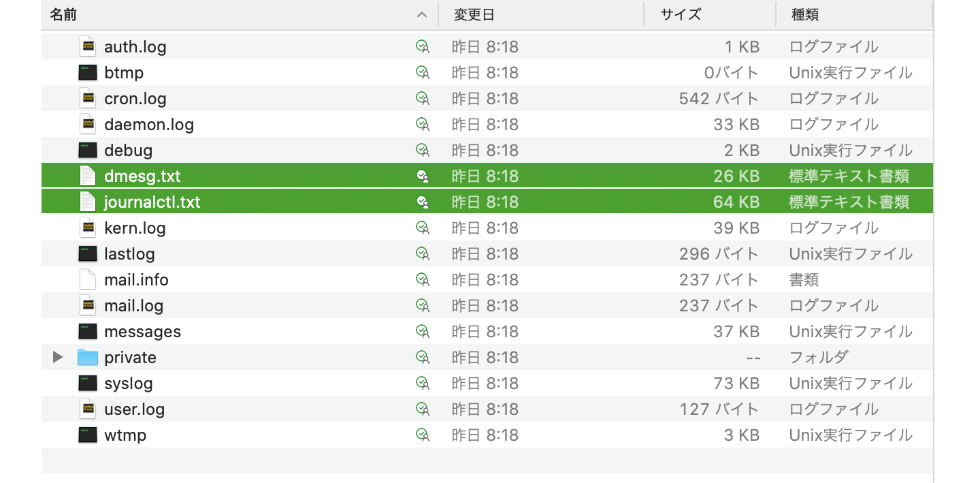Click the user.log file icon
Viewport: 980px width, 483px height.
[87, 409]
